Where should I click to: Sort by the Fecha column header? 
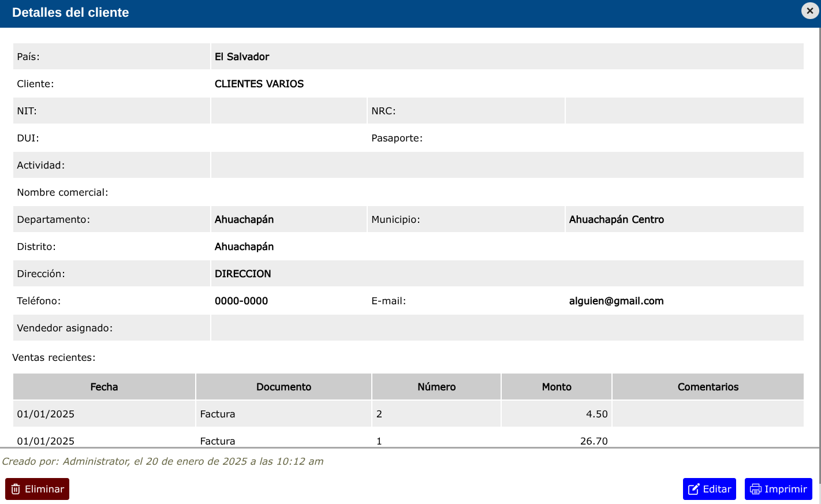(x=104, y=387)
